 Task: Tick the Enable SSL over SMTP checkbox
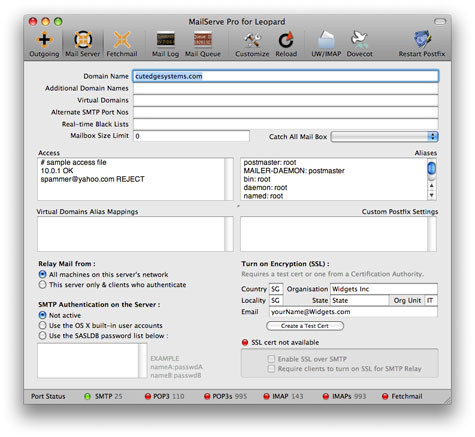[x=271, y=359]
